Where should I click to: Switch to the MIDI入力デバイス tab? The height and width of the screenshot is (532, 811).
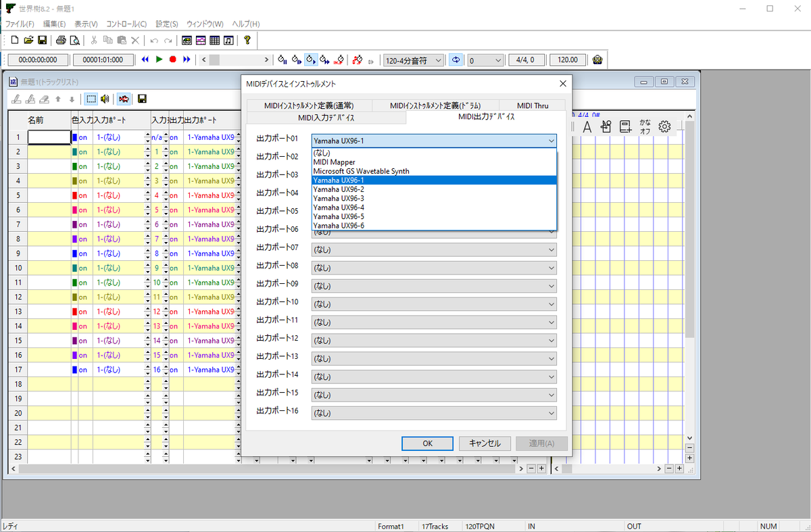tap(326, 118)
